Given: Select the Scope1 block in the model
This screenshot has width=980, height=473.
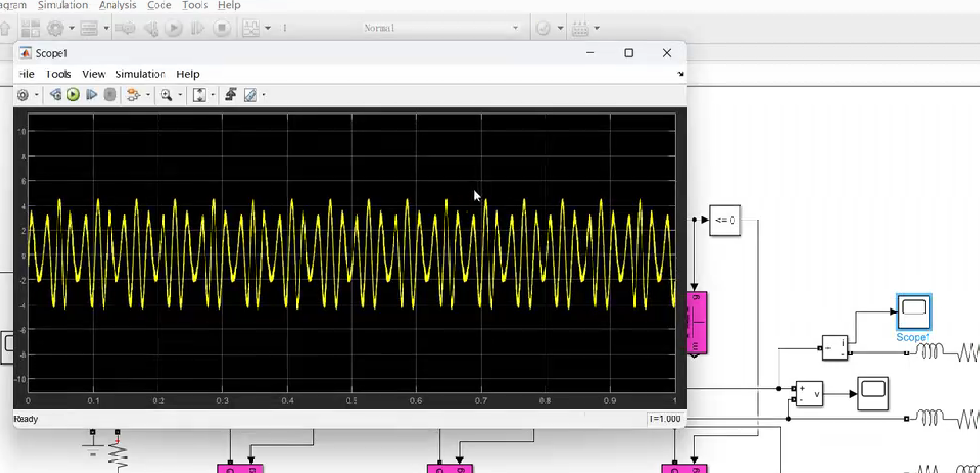Looking at the screenshot, I should (x=914, y=311).
